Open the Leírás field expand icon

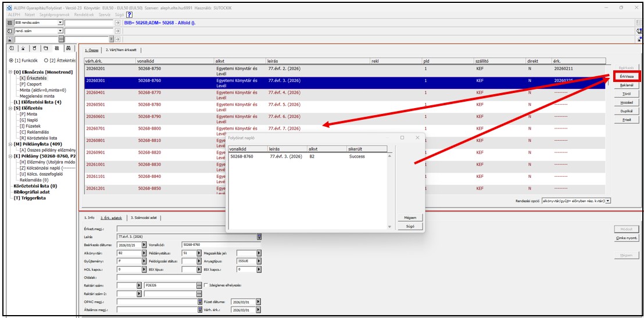pos(259,237)
